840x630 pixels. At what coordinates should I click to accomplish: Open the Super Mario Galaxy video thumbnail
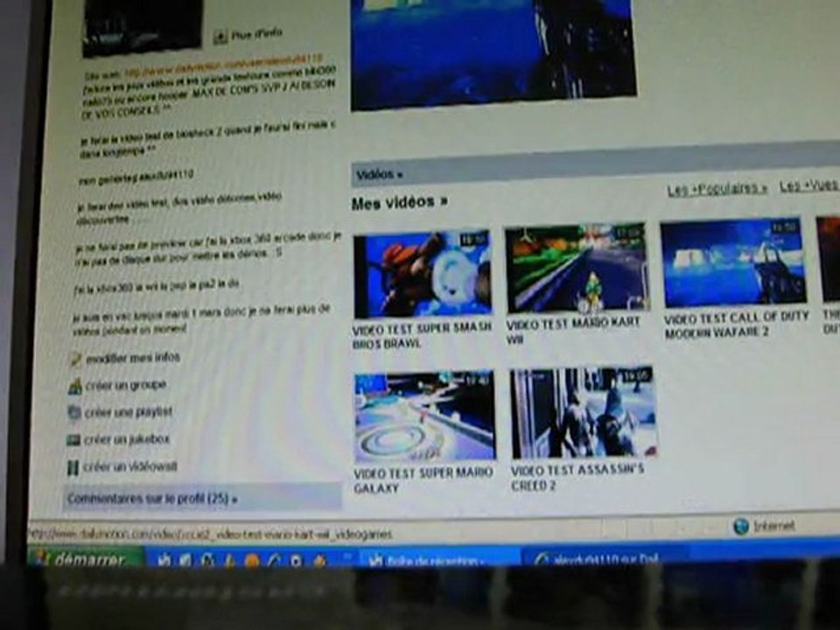pos(425,416)
